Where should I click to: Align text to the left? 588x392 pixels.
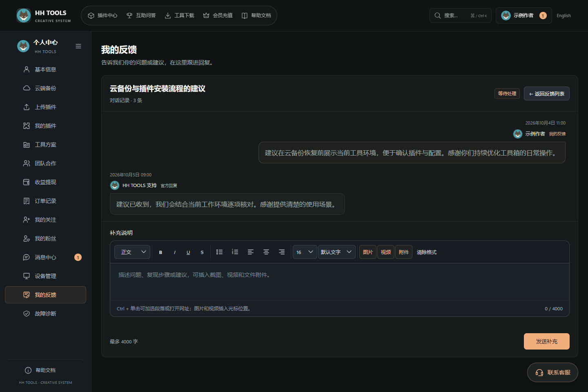click(x=251, y=252)
